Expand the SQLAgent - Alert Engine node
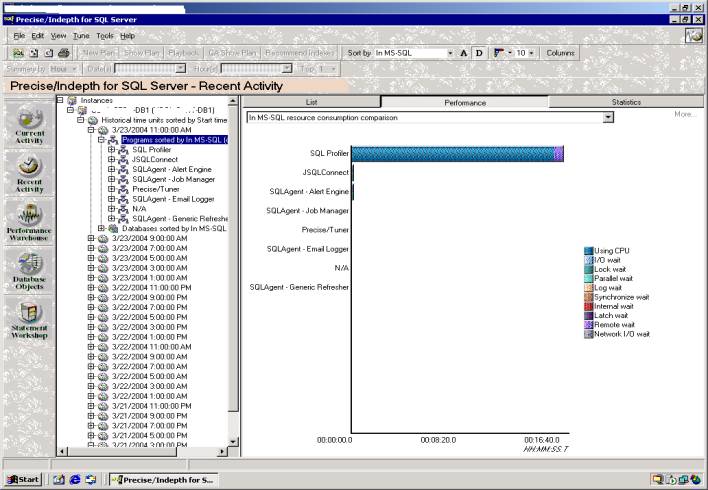Image resolution: width=708 pixels, height=490 pixels. [x=111, y=169]
